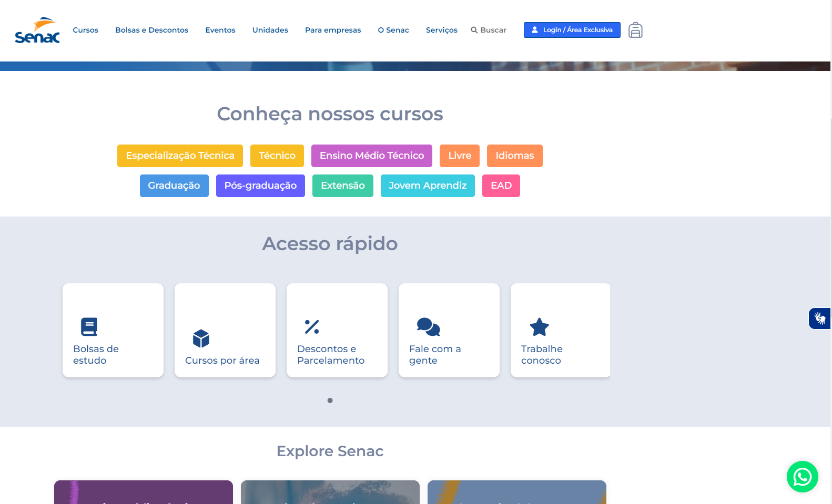832x504 pixels.
Task: Open the O Senac menu
Action: (393, 30)
